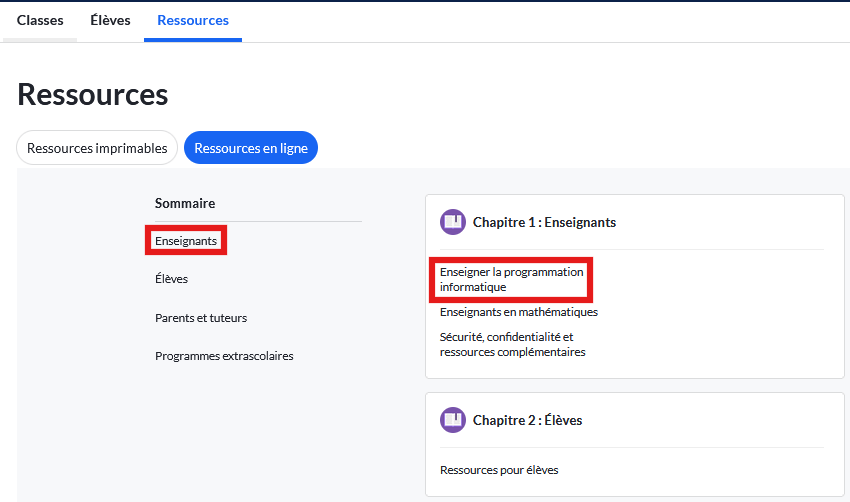Click the purple book icon beside Chapitre 2
850x502 pixels.
tap(453, 420)
